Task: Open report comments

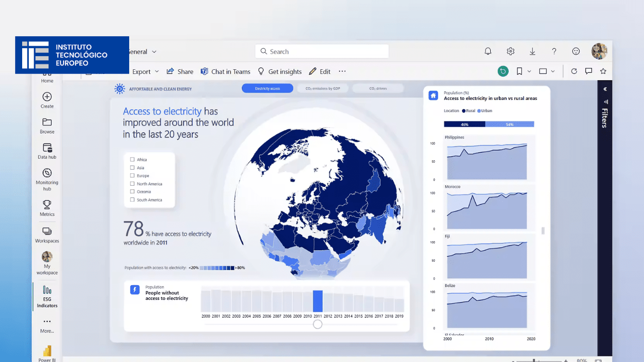Action: 588,71
